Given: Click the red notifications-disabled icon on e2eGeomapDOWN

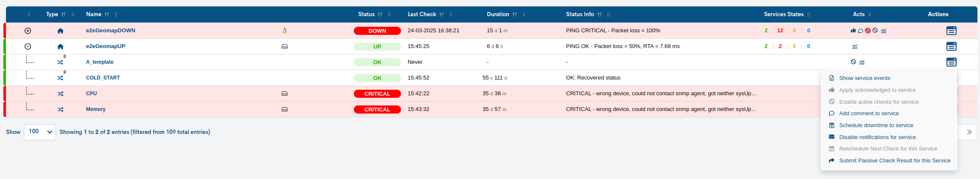Looking at the screenshot, I should [x=868, y=31].
